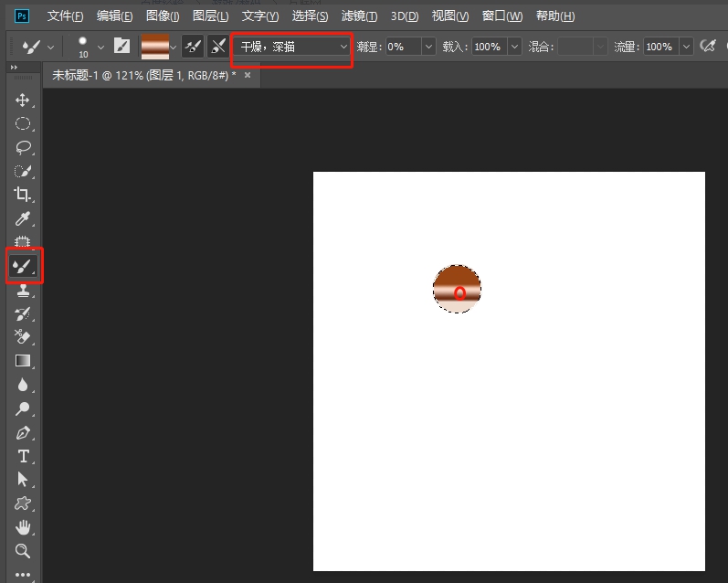
Task: Click the current brush load color swatch
Action: (x=154, y=46)
